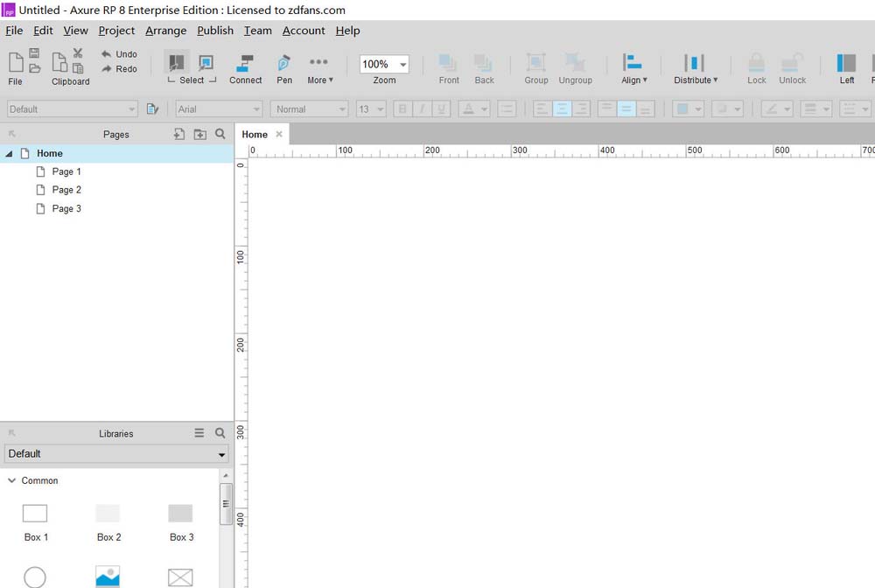Click the Cut scissors icon
Viewport: 875px width, 588px height.
(78, 53)
